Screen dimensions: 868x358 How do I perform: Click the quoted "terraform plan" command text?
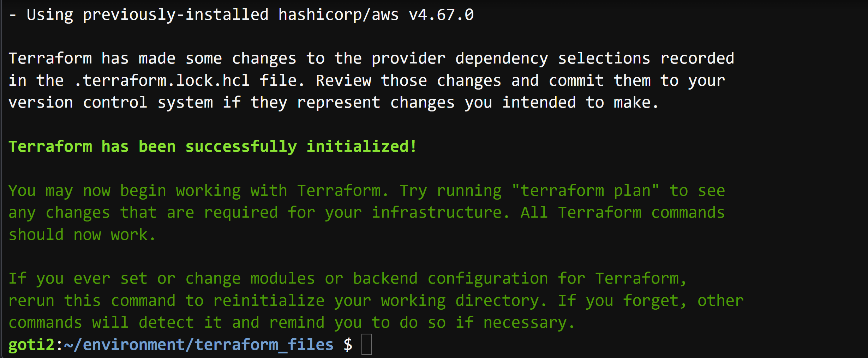coord(585,190)
